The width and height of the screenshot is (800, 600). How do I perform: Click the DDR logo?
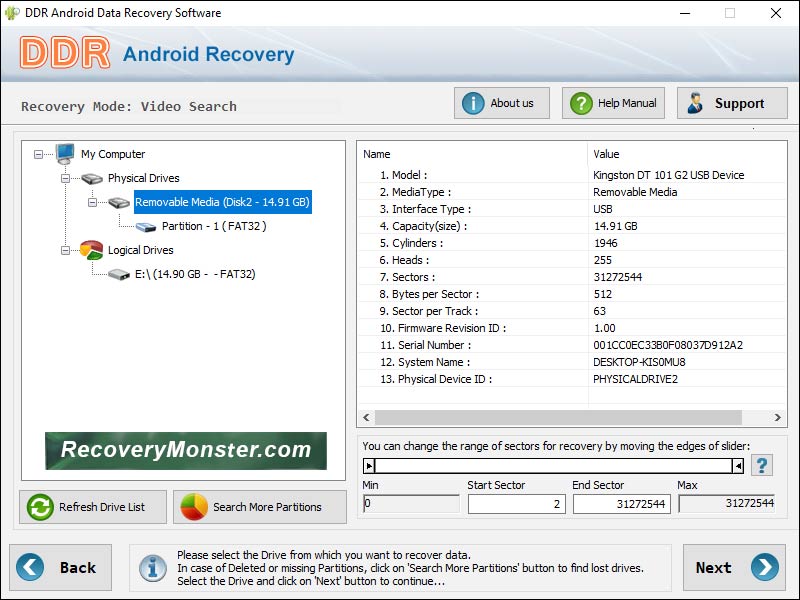62,53
